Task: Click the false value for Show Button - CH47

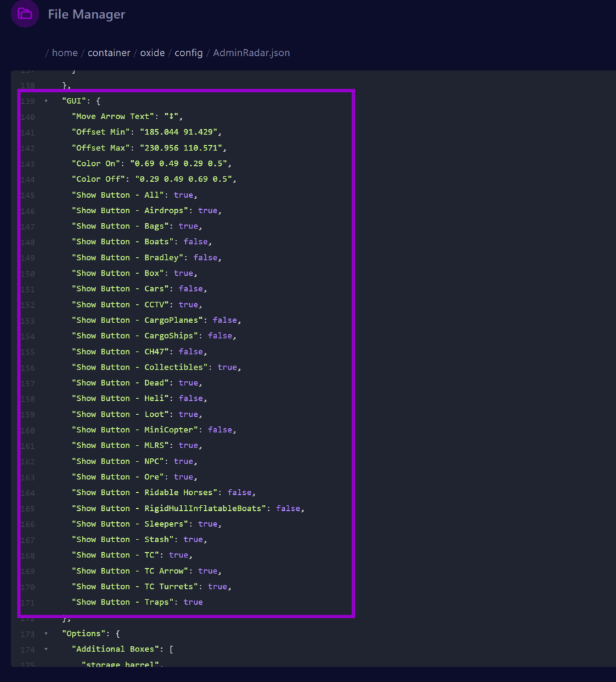Action: coord(190,352)
